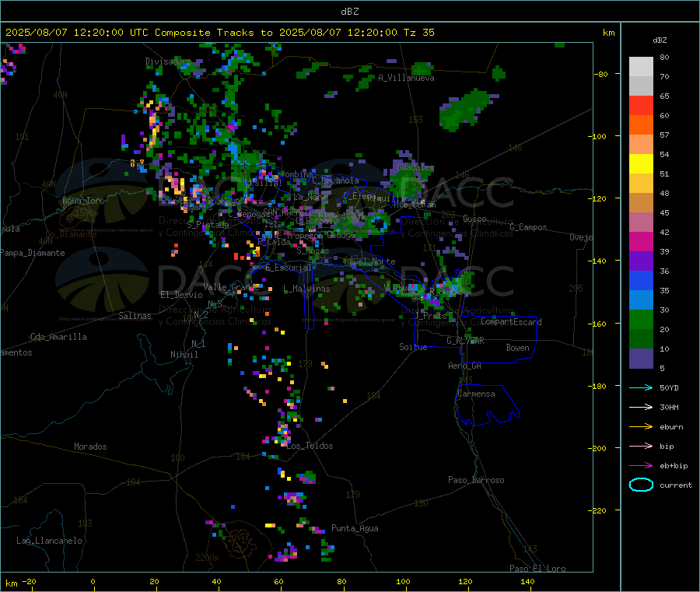Select the light gray swatch between 80 and 70

[x=641, y=67]
